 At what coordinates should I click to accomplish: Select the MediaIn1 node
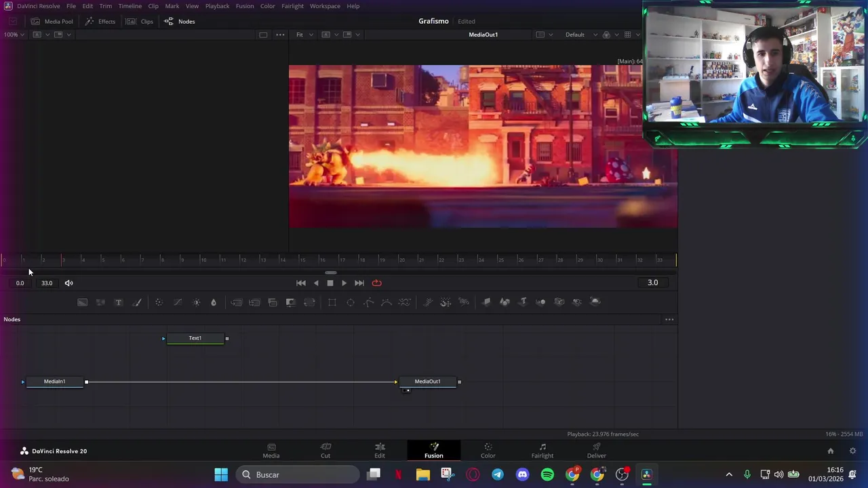pyautogui.click(x=55, y=382)
